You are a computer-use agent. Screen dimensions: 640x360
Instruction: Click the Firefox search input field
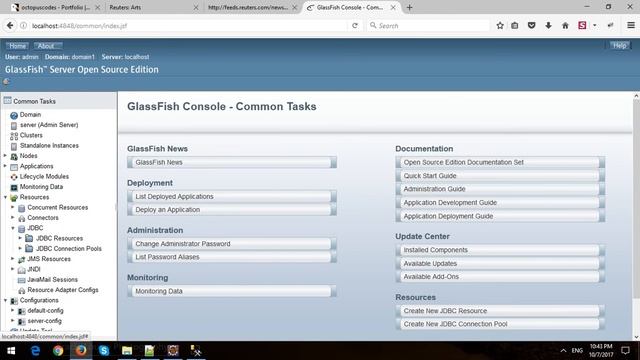[428, 25]
